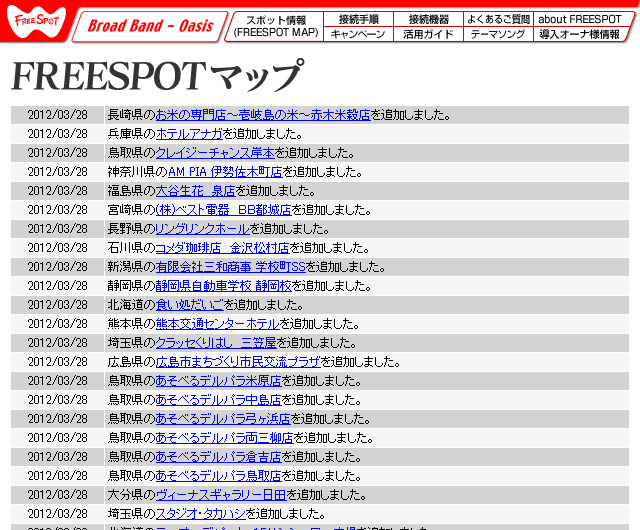The height and width of the screenshot is (530, 640).
Task: Open the キャンペーン navigation item
Action: [x=358, y=34]
